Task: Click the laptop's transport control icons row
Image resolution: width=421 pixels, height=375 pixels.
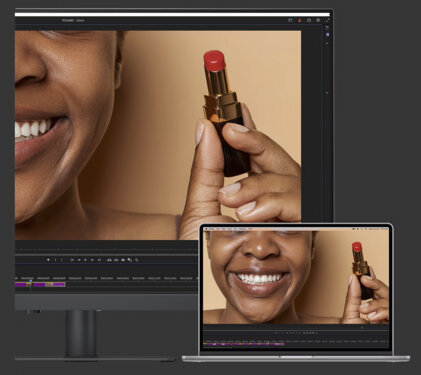Action: tap(296, 333)
